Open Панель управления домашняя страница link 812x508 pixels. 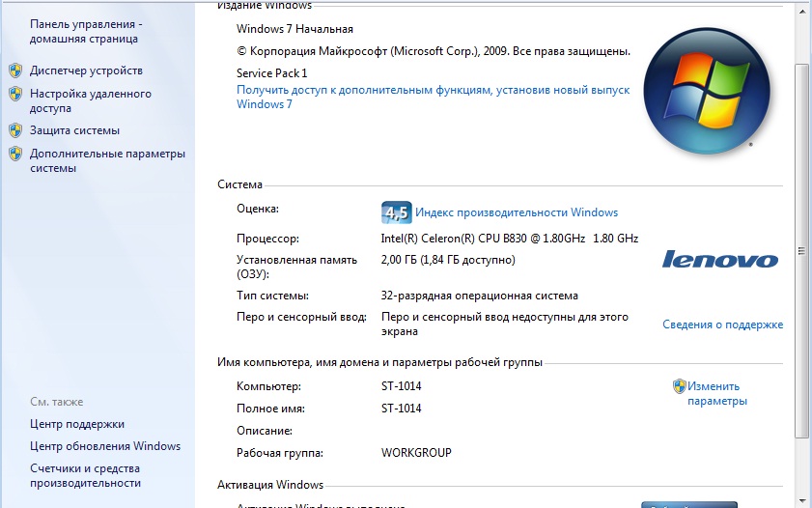click(x=85, y=32)
